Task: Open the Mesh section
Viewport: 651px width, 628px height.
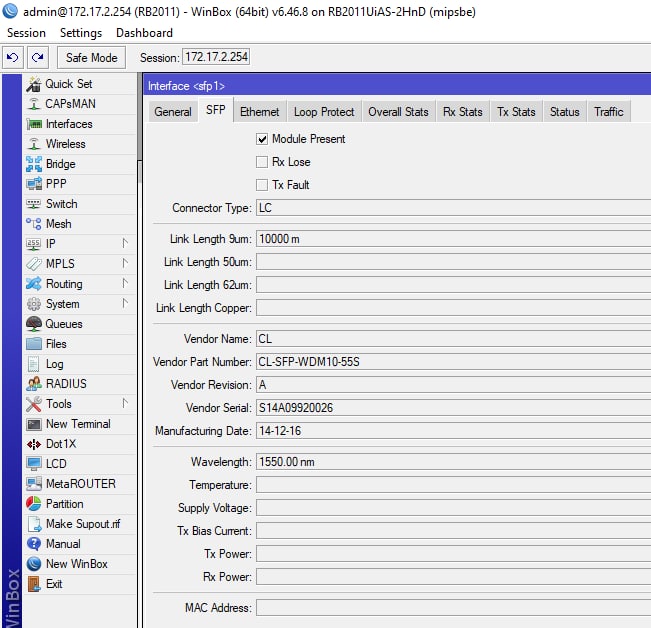Action: tap(80, 224)
